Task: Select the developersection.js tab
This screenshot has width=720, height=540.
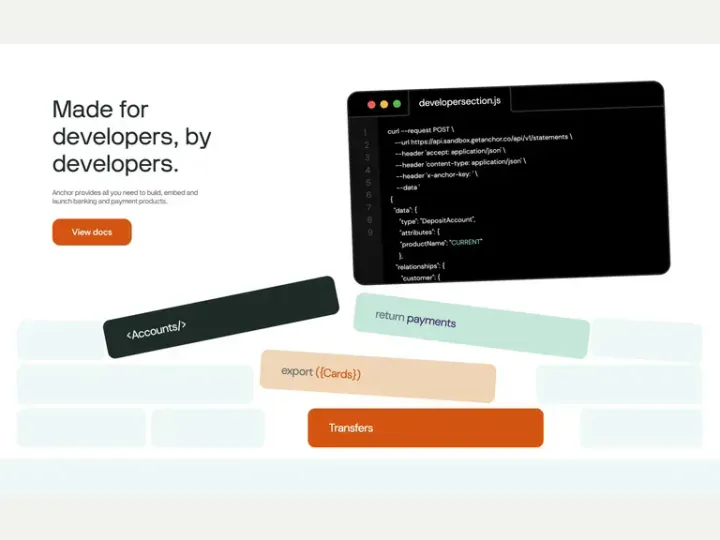Action: click(x=460, y=101)
